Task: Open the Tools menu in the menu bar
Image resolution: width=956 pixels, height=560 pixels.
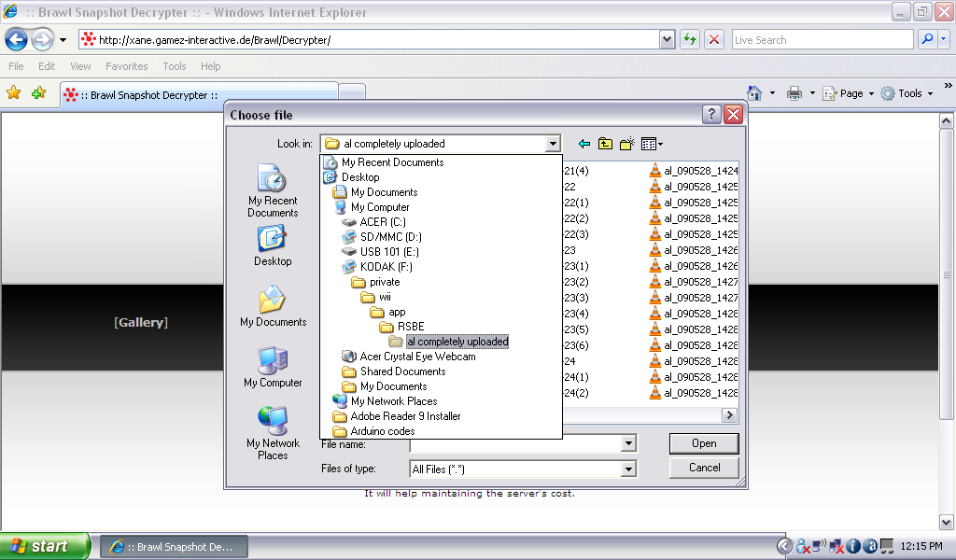Action: click(175, 66)
